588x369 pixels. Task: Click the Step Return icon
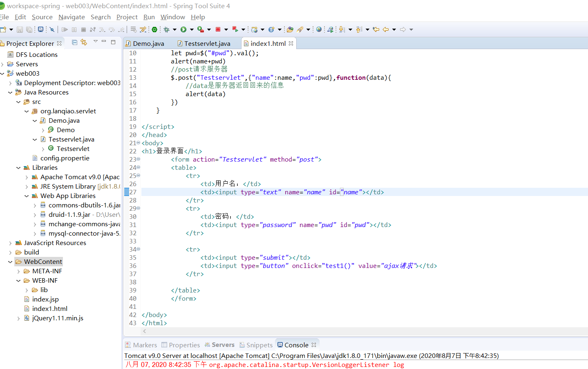pos(121,29)
